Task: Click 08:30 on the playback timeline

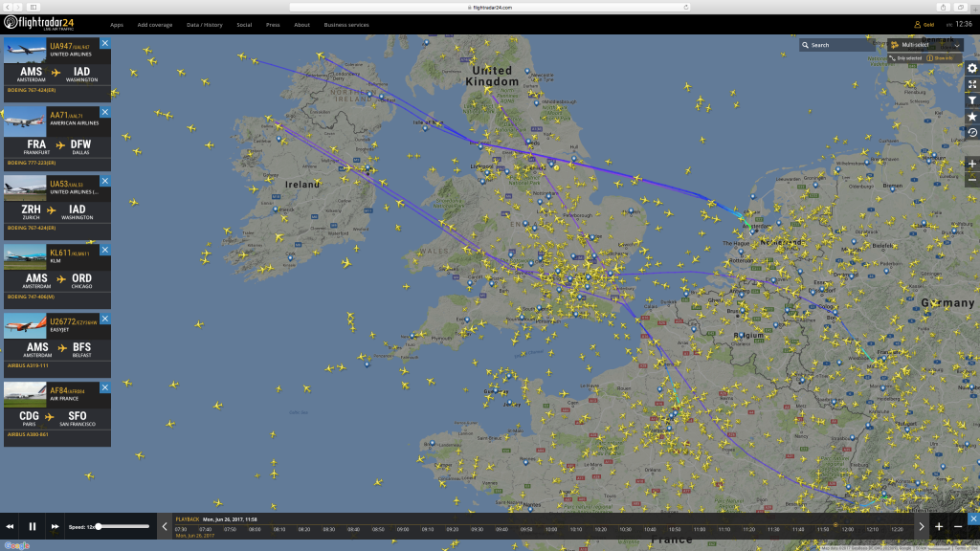Action: click(x=329, y=529)
